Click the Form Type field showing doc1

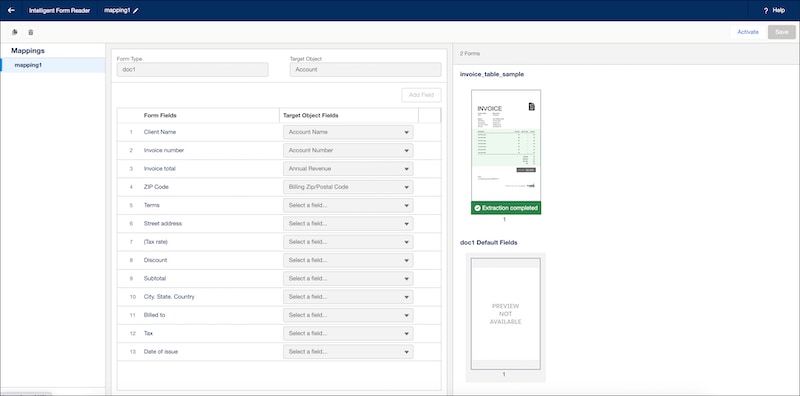pyautogui.click(x=192, y=69)
